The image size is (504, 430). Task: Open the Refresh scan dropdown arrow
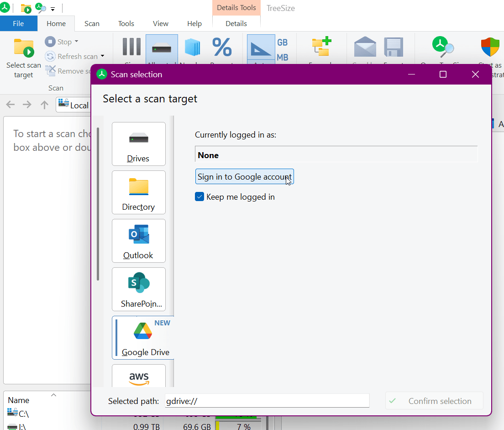[102, 56]
